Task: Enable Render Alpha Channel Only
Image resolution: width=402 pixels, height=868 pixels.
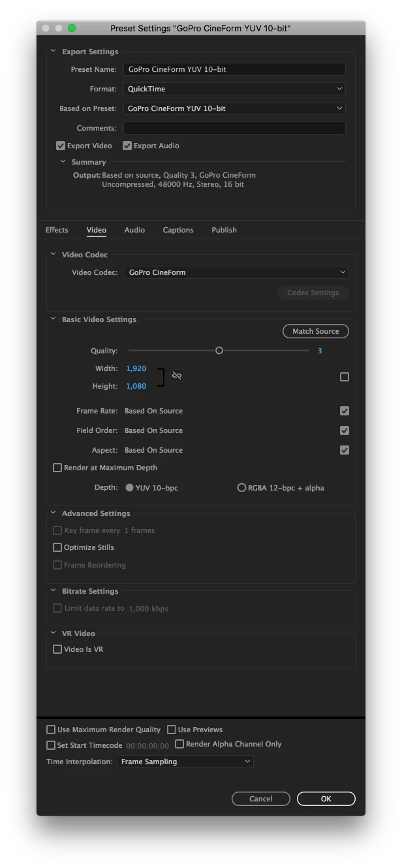Action: pyautogui.click(x=179, y=744)
